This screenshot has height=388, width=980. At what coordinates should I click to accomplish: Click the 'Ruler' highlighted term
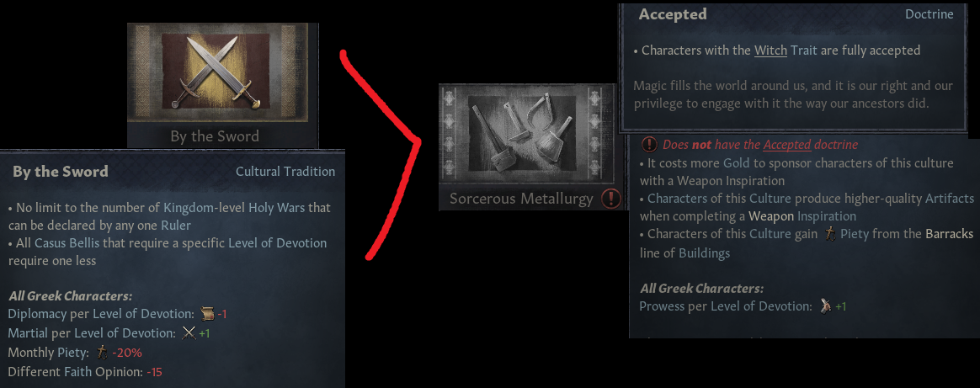tap(176, 225)
